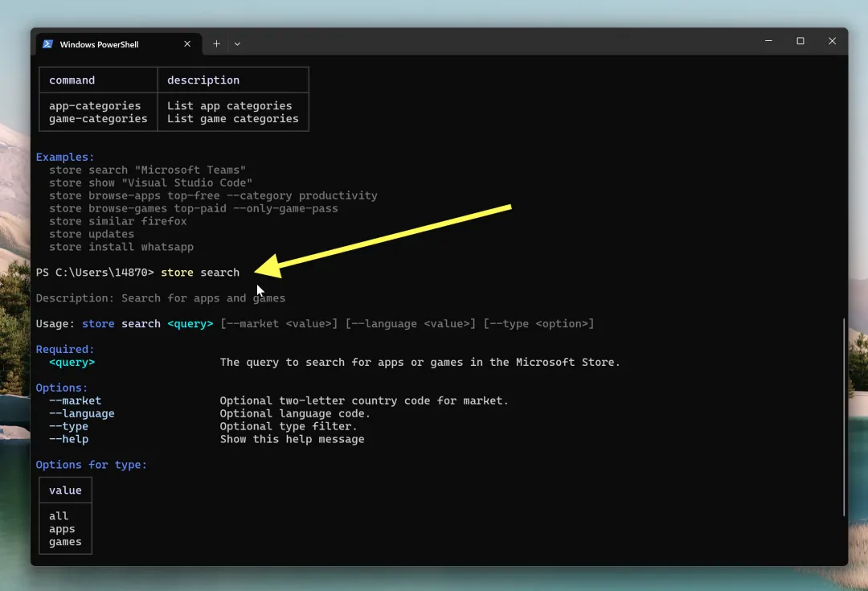This screenshot has width=868, height=591.
Task: Click 'Show this help message' text
Action: pyautogui.click(x=292, y=439)
